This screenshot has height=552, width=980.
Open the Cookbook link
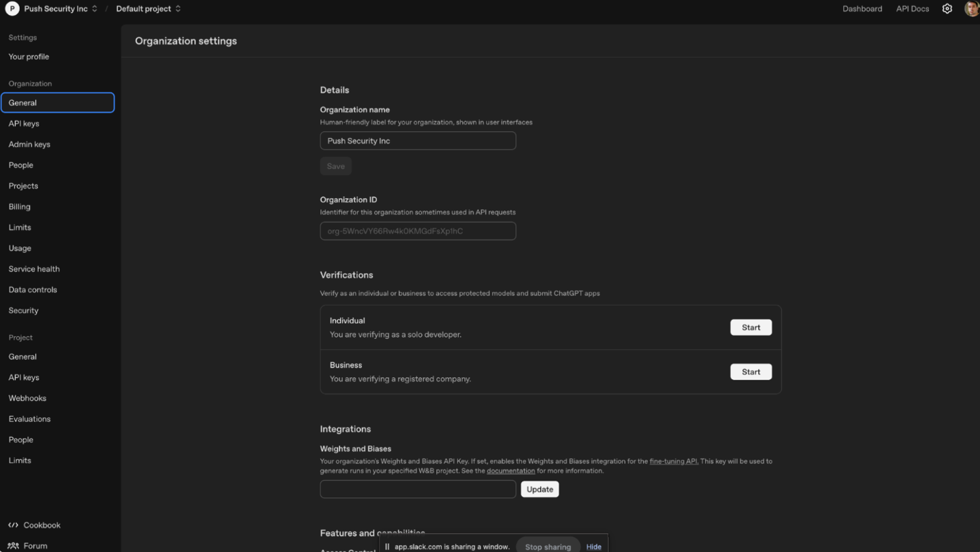[42, 525]
